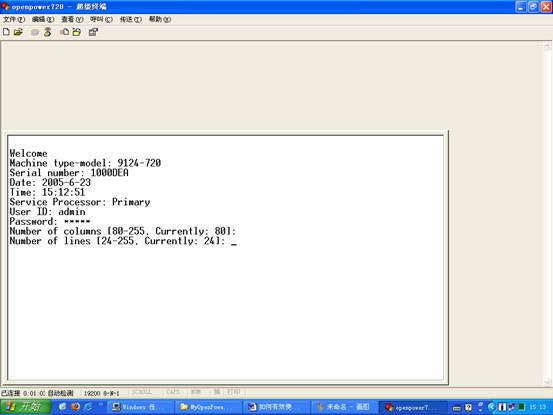
Task: Click Serial number 1000DEA line
Action: [x=69, y=173]
